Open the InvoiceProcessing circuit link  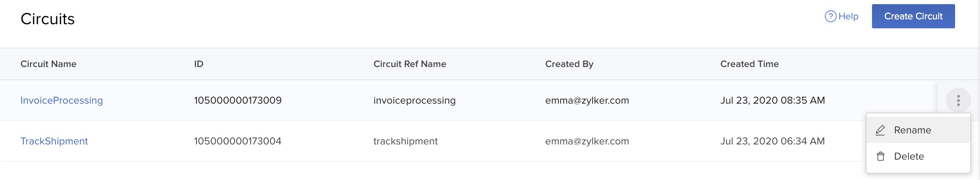pos(62,100)
